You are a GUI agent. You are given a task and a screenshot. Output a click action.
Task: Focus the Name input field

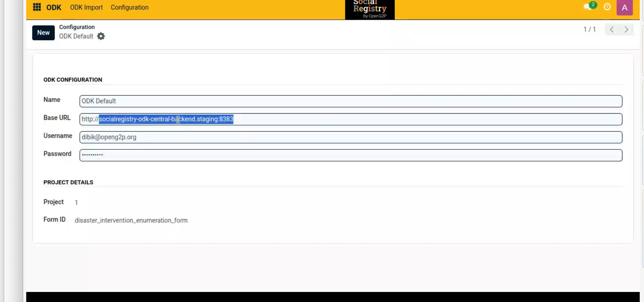pyautogui.click(x=351, y=101)
